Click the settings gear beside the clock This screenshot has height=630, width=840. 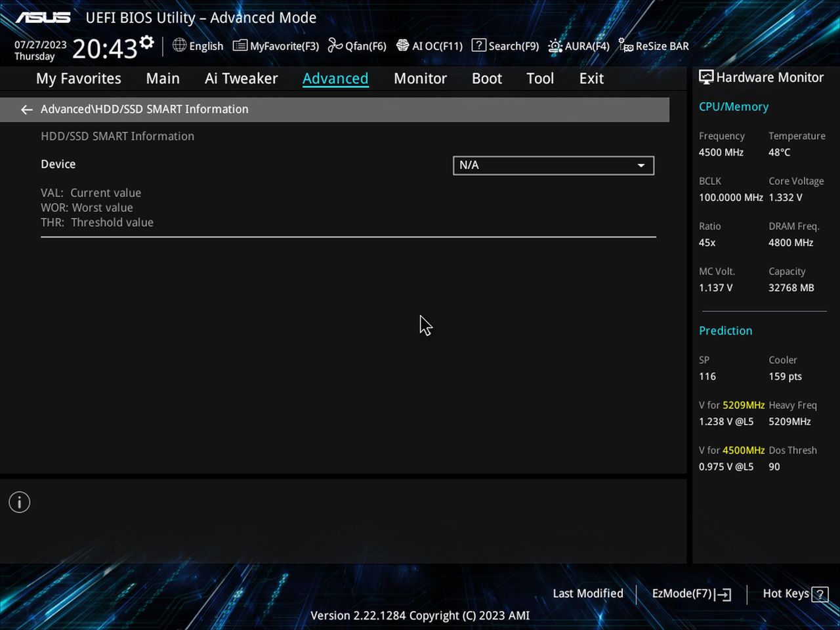click(147, 43)
